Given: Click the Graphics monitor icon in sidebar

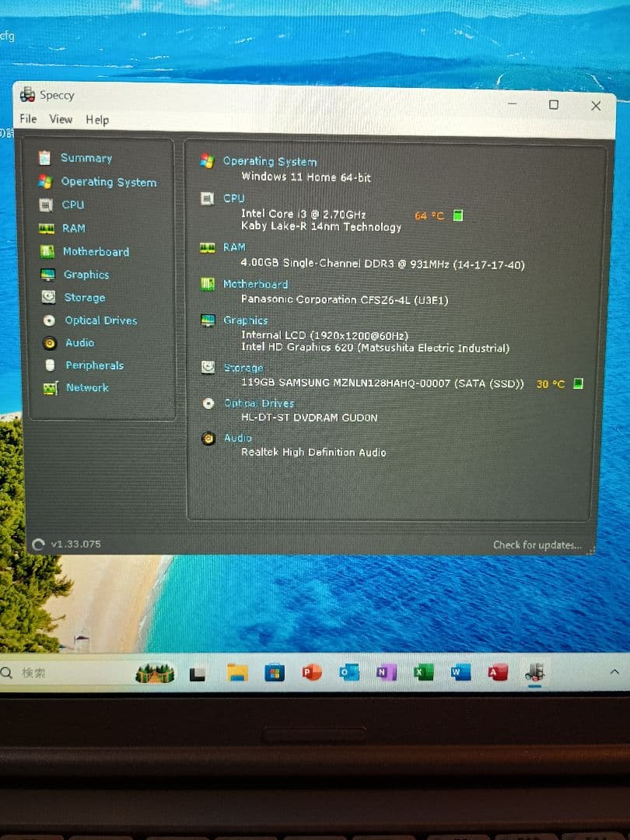Looking at the screenshot, I should (x=48, y=275).
